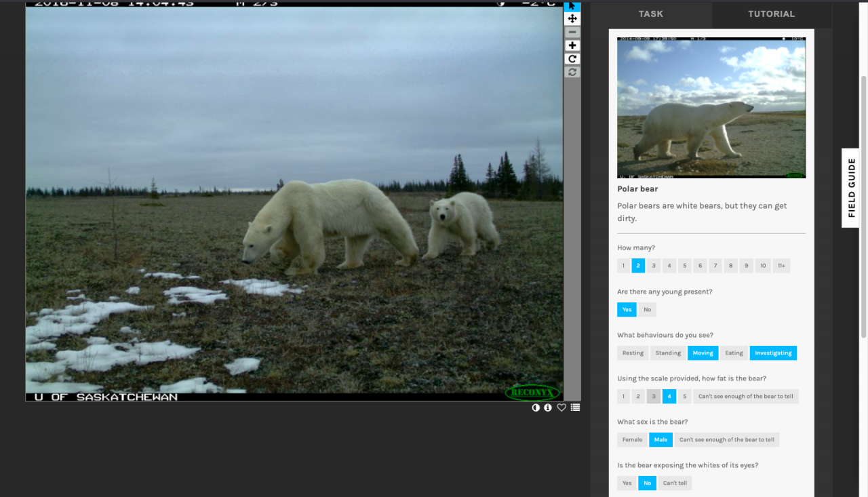Pick 8 for How many
Image resolution: width=868 pixels, height=497 pixels.
[x=731, y=266]
